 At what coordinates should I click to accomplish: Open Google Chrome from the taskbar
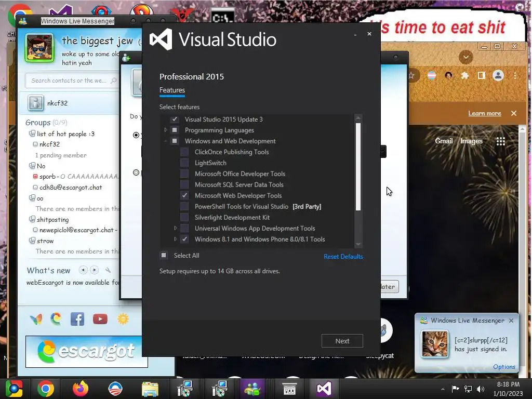pos(46,389)
